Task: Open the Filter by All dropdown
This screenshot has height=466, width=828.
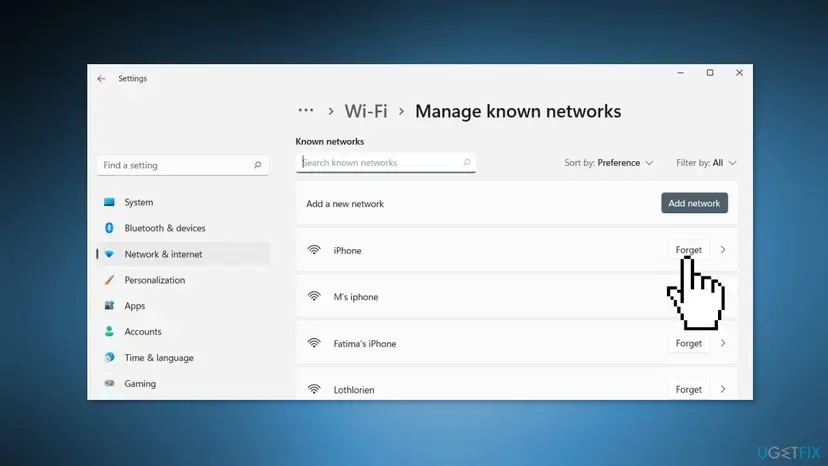Action: click(x=706, y=163)
